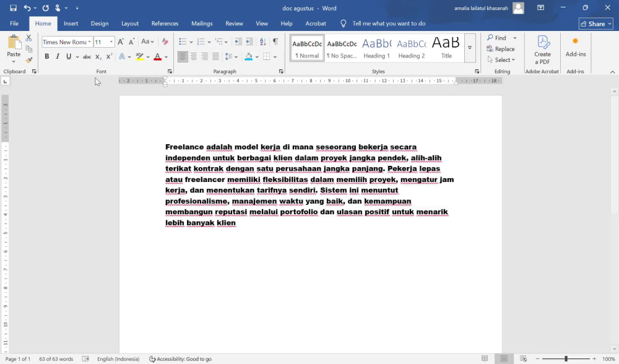The width and height of the screenshot is (619, 364).
Task: Click the Redo/Repeat icon
Action: [x=45, y=8]
